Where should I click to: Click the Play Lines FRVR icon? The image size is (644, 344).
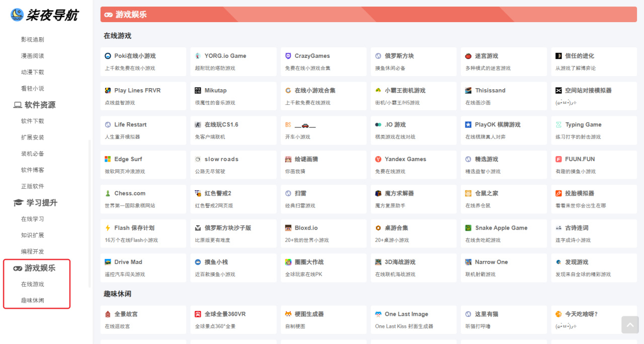click(108, 91)
